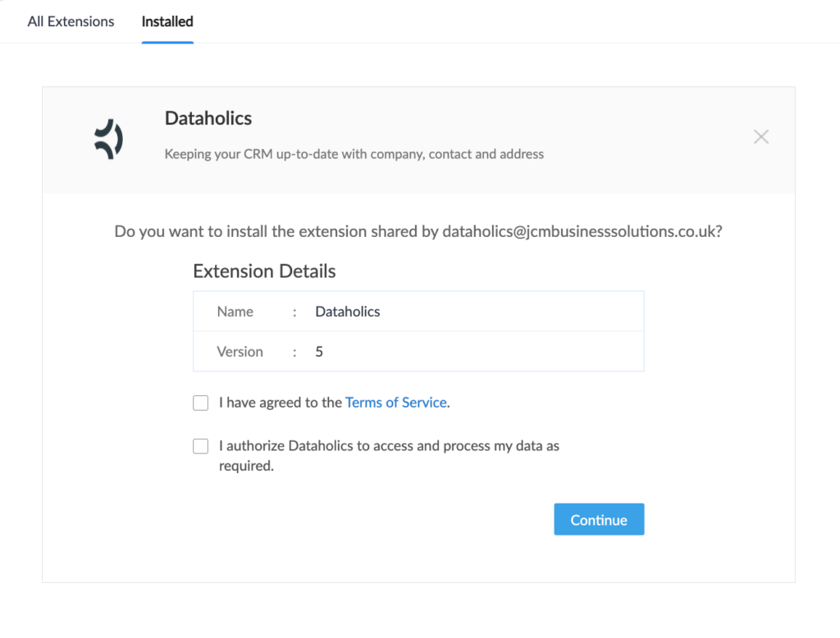Click the 'Do you want to install' question
The width and height of the screenshot is (840, 638).
click(x=418, y=231)
